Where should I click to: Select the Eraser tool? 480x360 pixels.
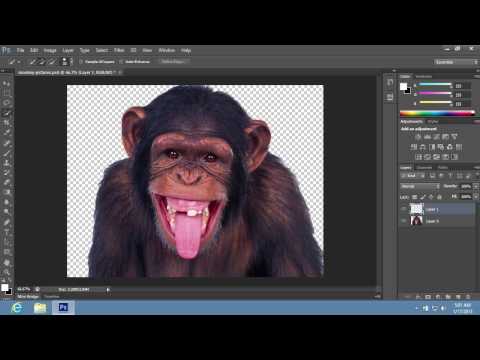(x=7, y=182)
